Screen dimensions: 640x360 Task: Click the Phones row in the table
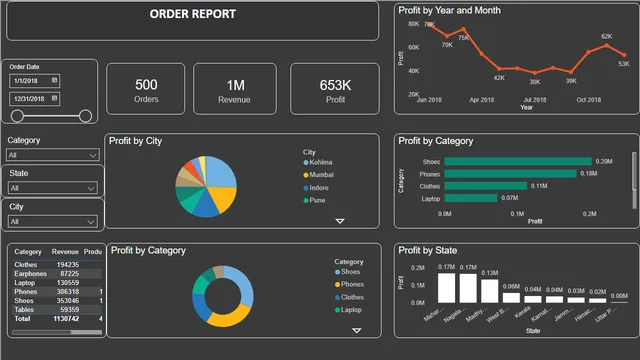(57, 292)
